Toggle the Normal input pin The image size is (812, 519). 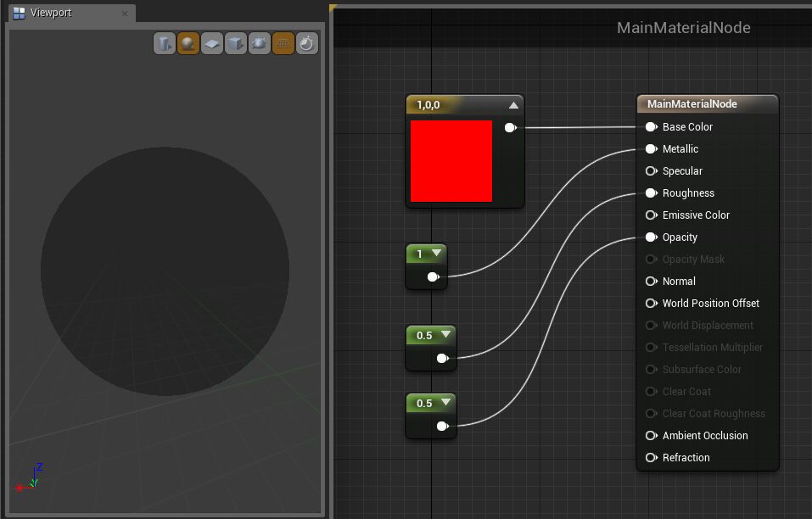coord(651,281)
